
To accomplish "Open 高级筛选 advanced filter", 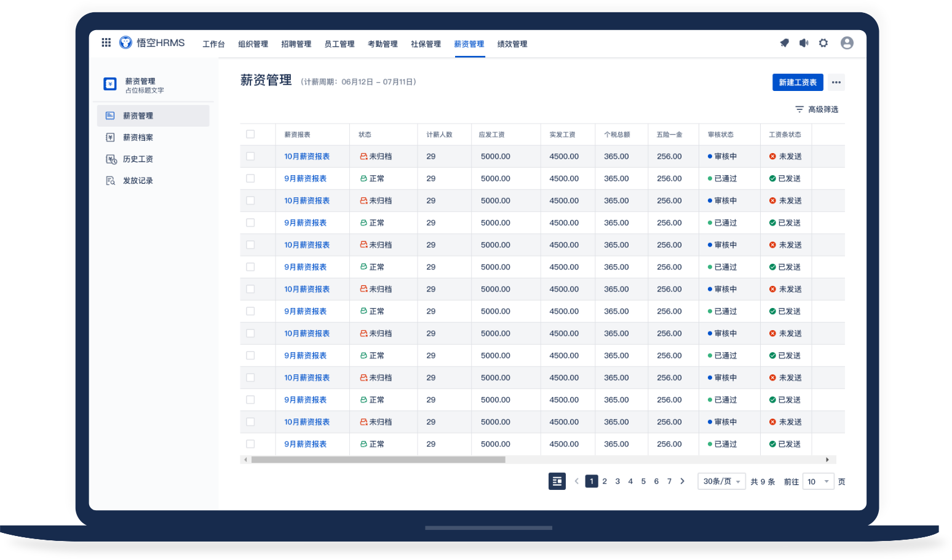I will pos(817,109).
